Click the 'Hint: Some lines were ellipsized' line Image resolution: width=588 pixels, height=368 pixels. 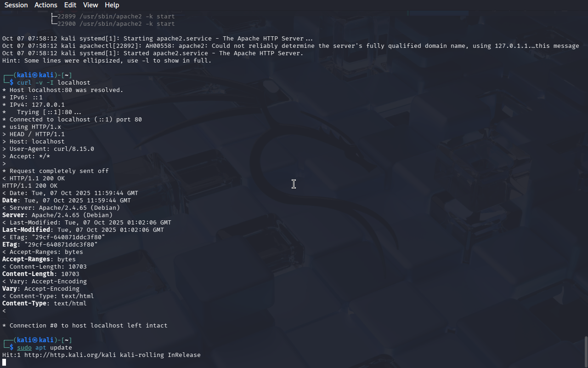107,61
